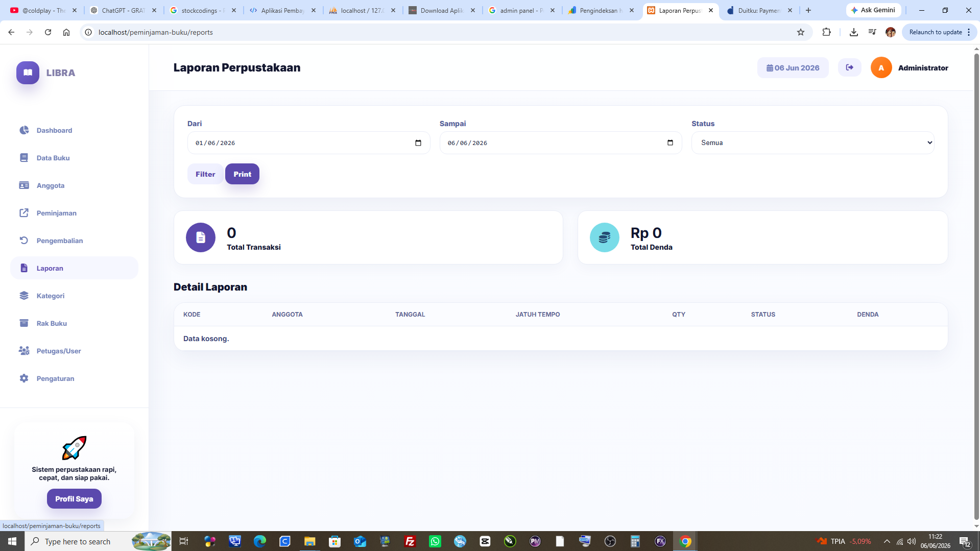Bookmark this page with star icon
980x551 pixels.
[x=801, y=32]
